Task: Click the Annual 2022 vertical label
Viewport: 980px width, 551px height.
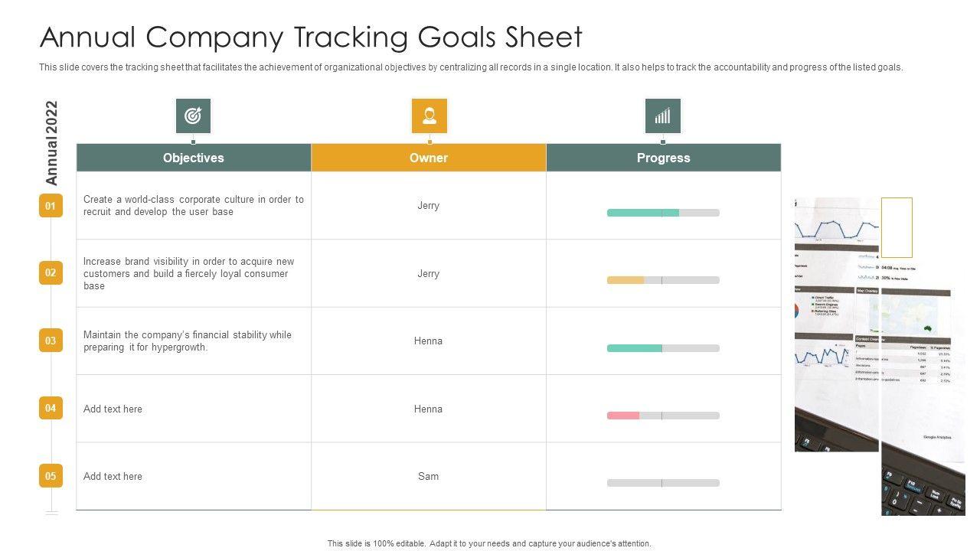Action: (52, 143)
